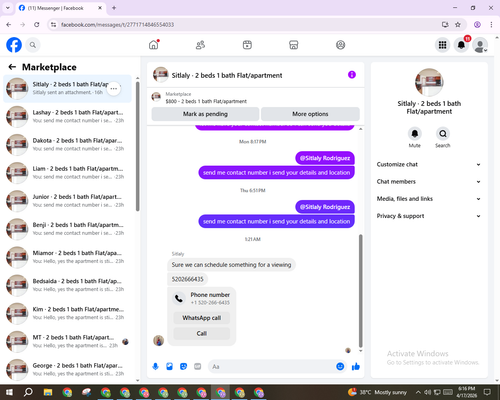
Task: Open Junior 2 beds 1 bath conversation
Action: click(x=67, y=201)
